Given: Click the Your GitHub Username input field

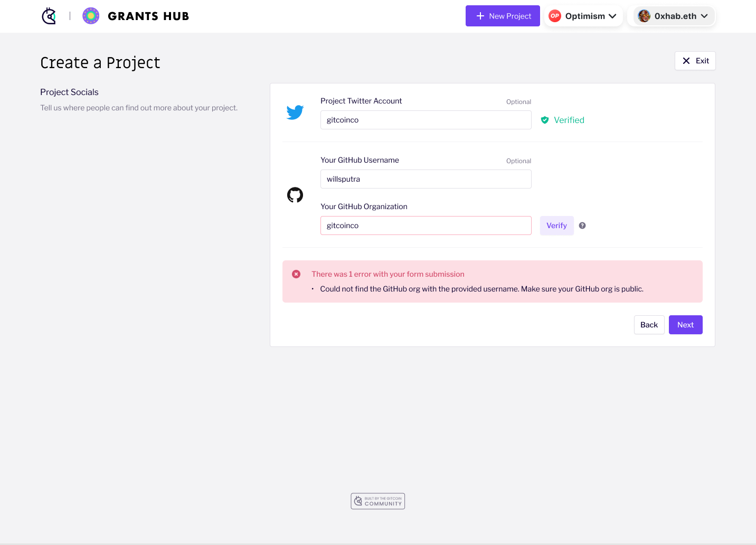Looking at the screenshot, I should [426, 179].
